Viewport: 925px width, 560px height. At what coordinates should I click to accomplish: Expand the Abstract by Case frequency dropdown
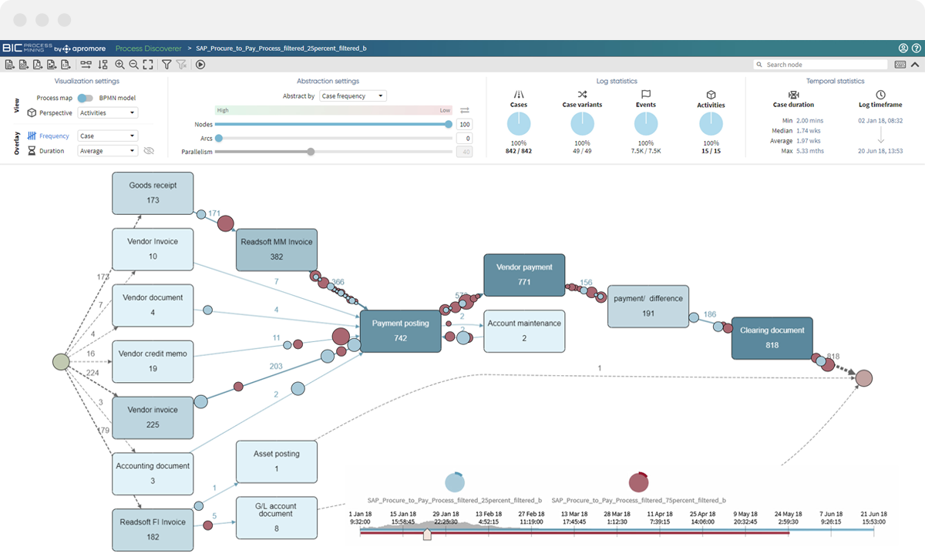click(x=353, y=96)
